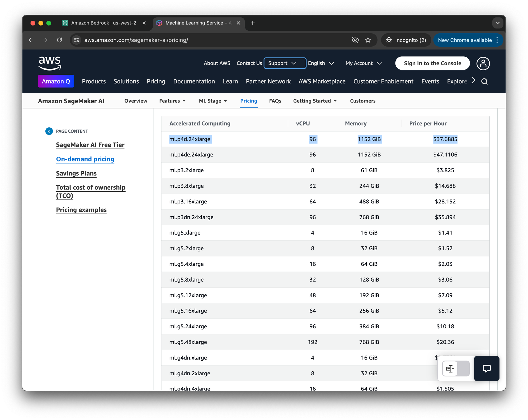Expand the ML Stage menu
The image size is (528, 420).
(x=213, y=101)
